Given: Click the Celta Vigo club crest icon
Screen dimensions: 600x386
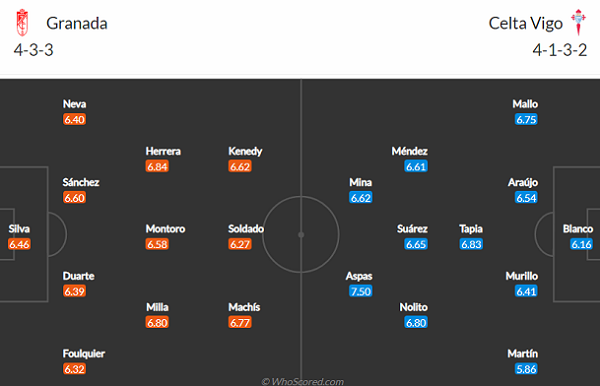Looking at the screenshot, I should point(578,23).
